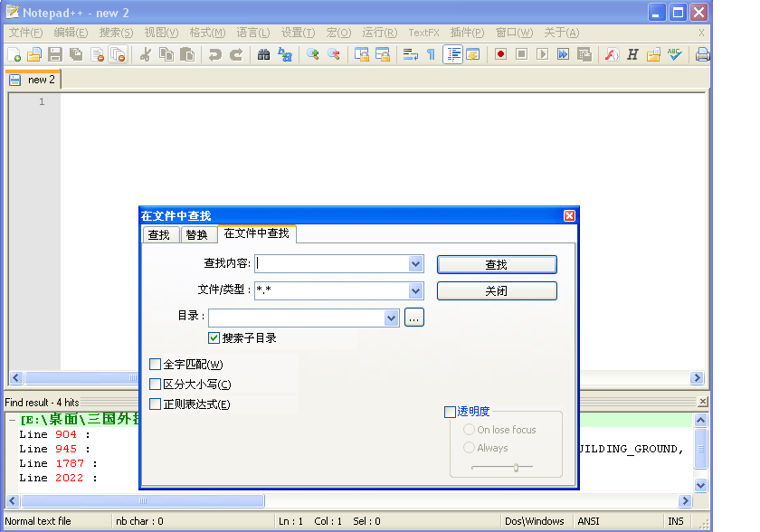Screen dimensions: 760x532
Task: Select the On lose focus radio button
Action: pos(469,429)
